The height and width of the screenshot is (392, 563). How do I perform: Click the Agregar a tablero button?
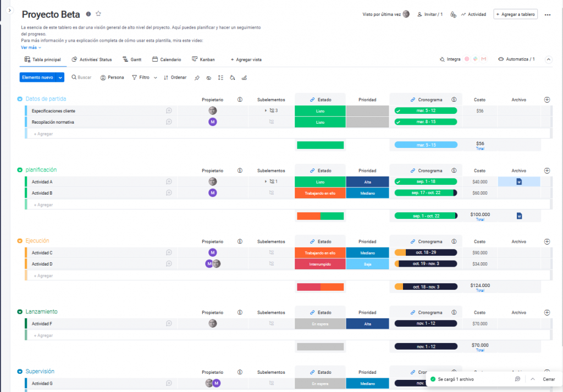515,14
